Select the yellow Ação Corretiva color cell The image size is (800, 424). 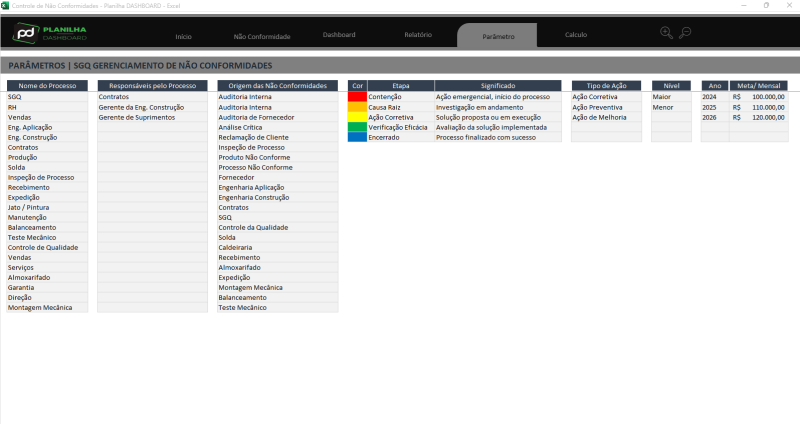coord(356,117)
